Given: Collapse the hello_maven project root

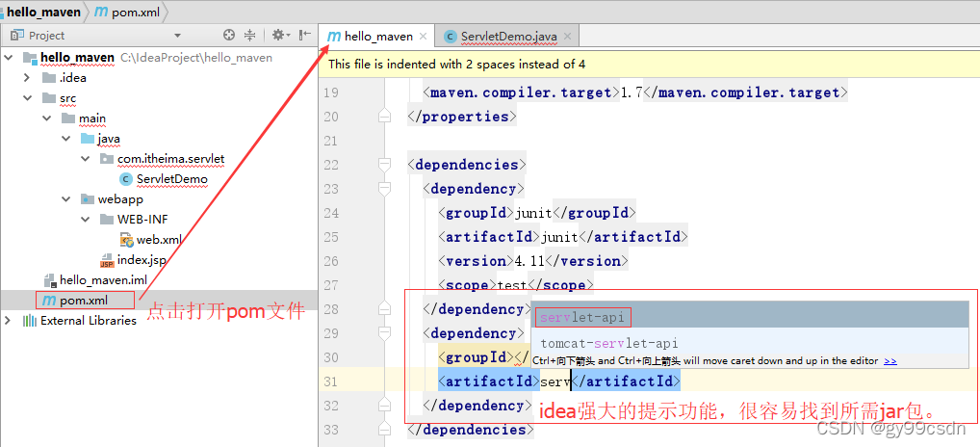Looking at the screenshot, I should click(8, 58).
